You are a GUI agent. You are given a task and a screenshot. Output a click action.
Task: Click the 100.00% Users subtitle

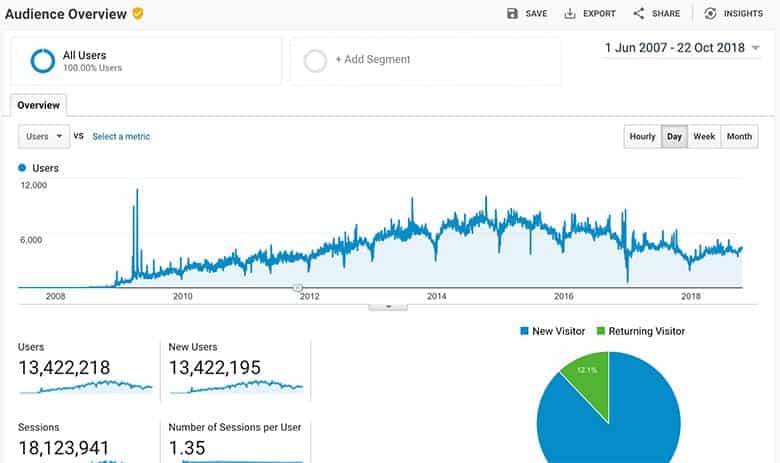[92, 68]
